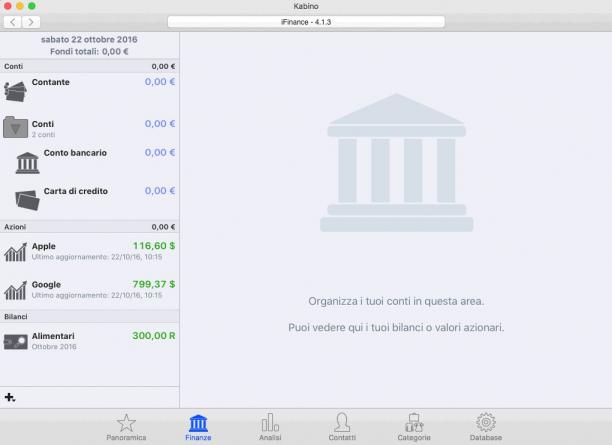Go to the Contatti tab
The height and width of the screenshot is (445, 612).
pyautogui.click(x=342, y=427)
